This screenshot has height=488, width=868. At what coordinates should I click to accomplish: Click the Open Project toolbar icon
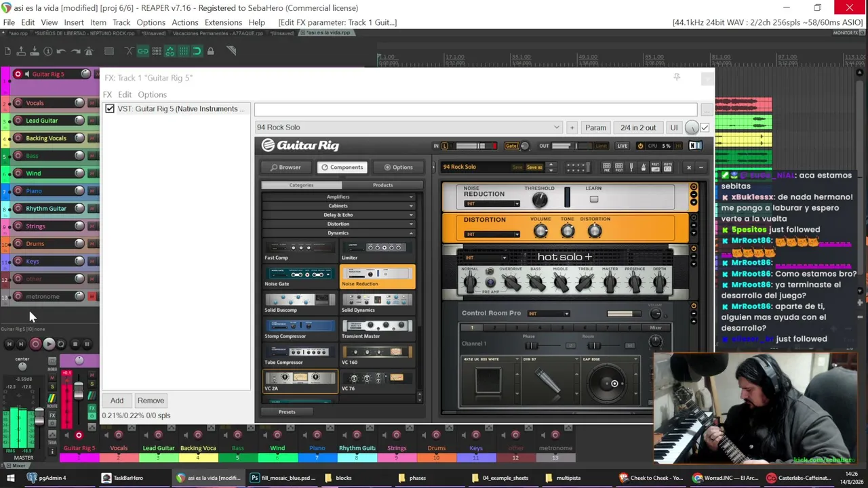(x=21, y=51)
